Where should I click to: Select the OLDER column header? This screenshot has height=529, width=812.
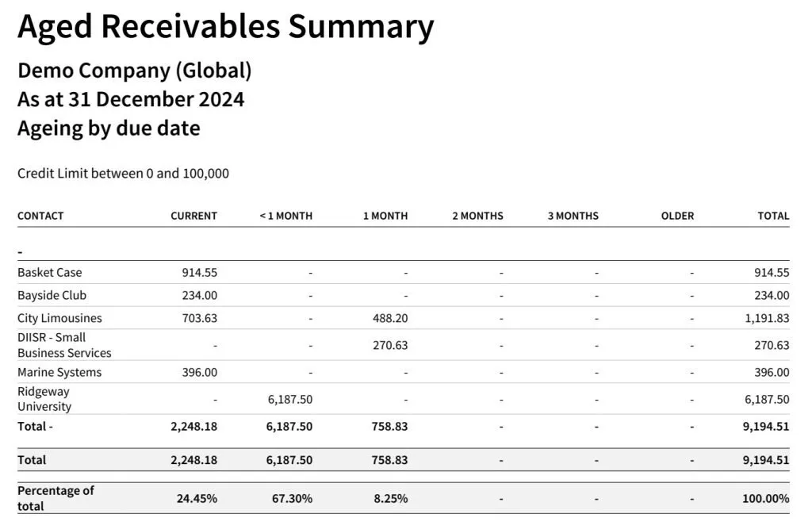point(677,216)
